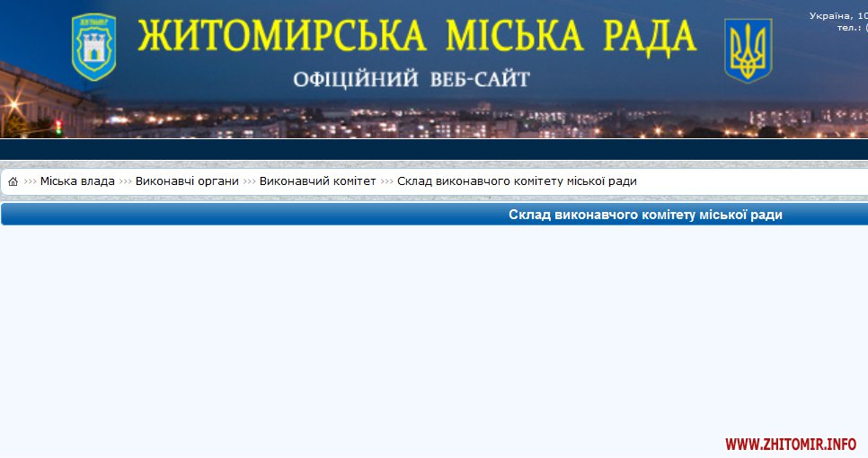This screenshot has height=458, width=868.
Task: Click the Україна address text in the header
Action: point(837,15)
